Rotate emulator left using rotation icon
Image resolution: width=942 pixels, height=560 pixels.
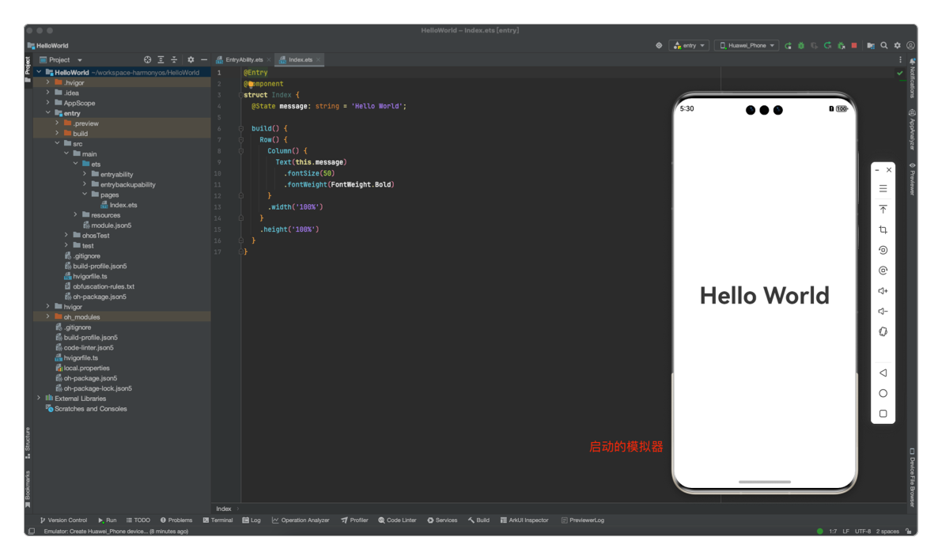(883, 250)
